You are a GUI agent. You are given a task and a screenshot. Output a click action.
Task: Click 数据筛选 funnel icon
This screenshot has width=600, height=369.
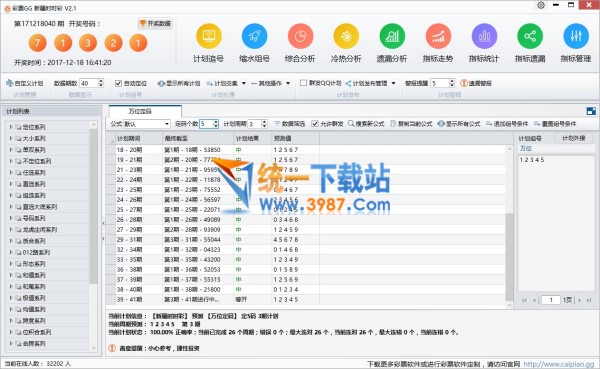point(277,124)
